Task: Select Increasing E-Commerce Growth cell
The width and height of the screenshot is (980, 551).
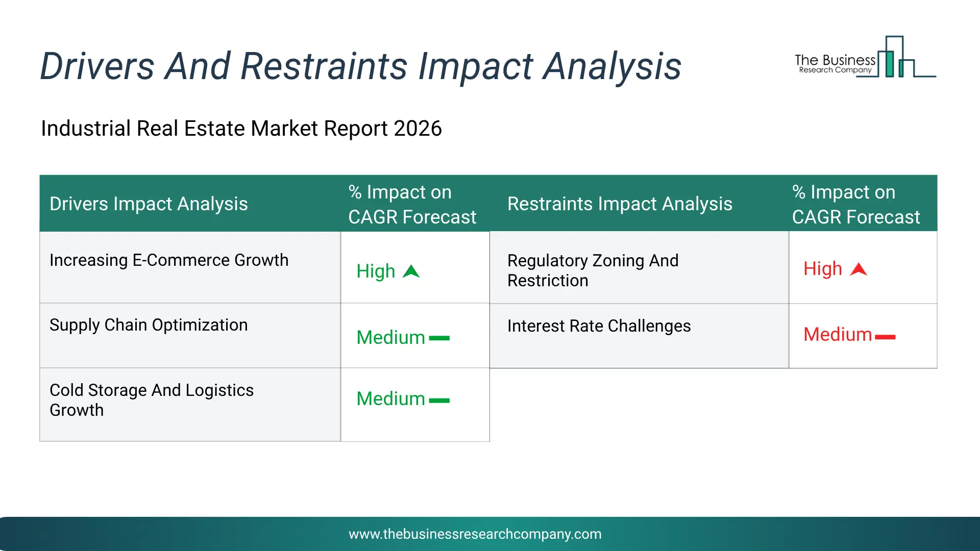Action: (x=190, y=267)
